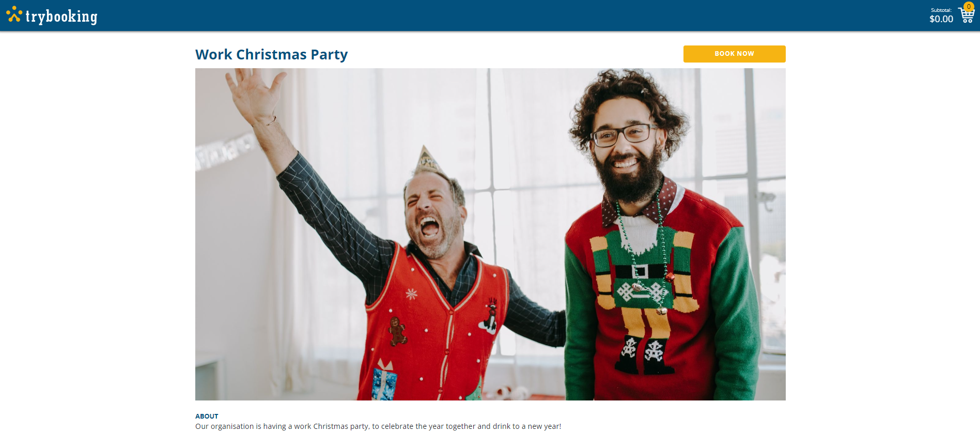
Task: Click the blue gift box on vest
Action: 384,381
